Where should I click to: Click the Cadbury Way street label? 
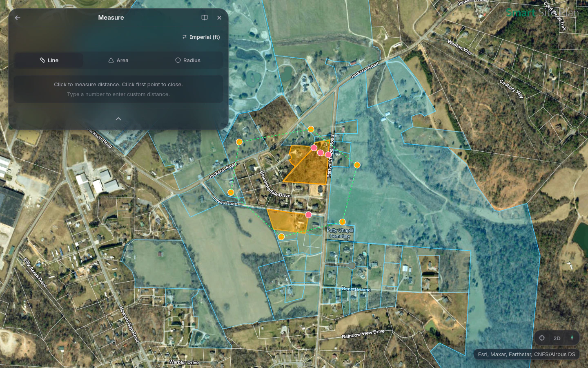512,89
